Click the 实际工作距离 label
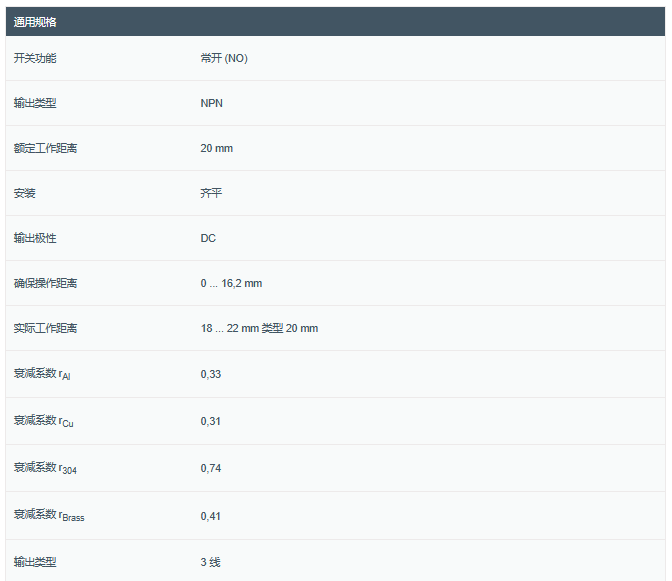The height and width of the screenshot is (581, 672). (x=45, y=328)
